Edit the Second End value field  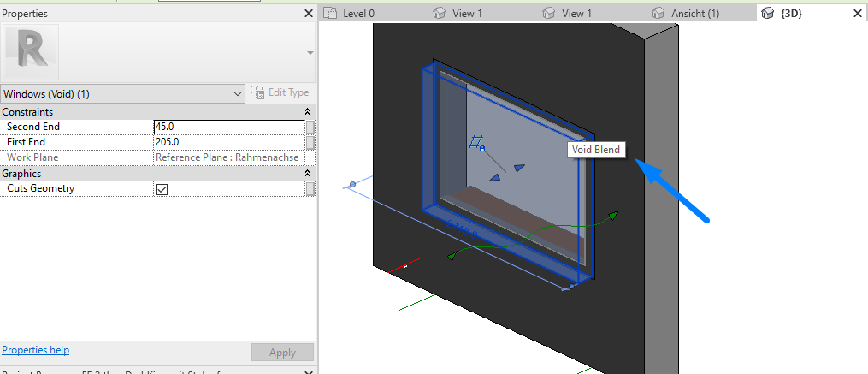point(229,127)
